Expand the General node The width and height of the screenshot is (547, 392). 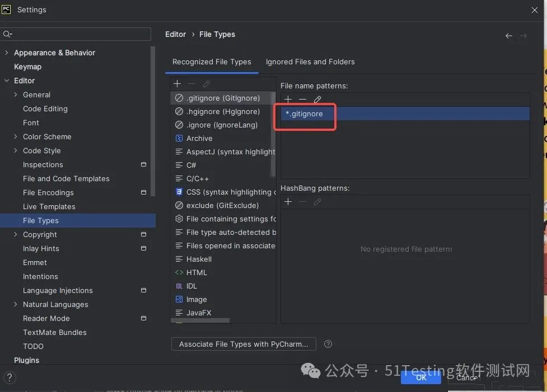(15, 95)
